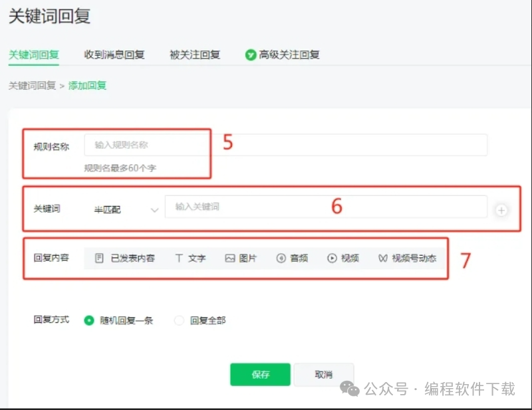This screenshot has height=410, width=532.
Task: Click the 视频 play icon
Action: 332,258
